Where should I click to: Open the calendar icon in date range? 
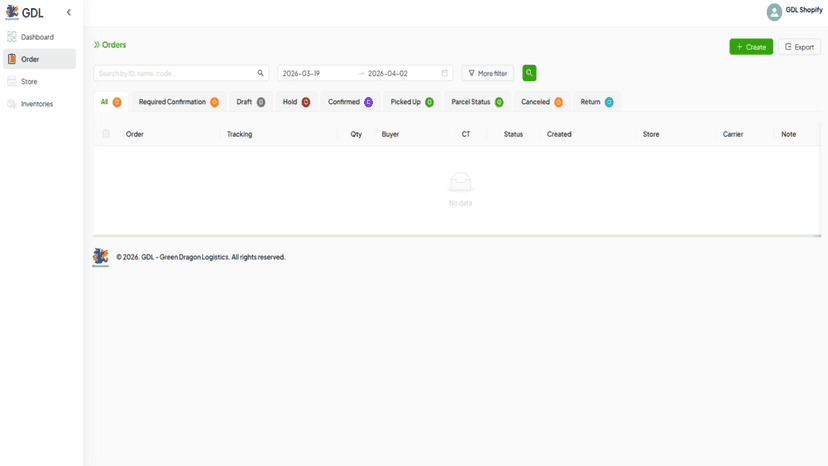pos(445,73)
